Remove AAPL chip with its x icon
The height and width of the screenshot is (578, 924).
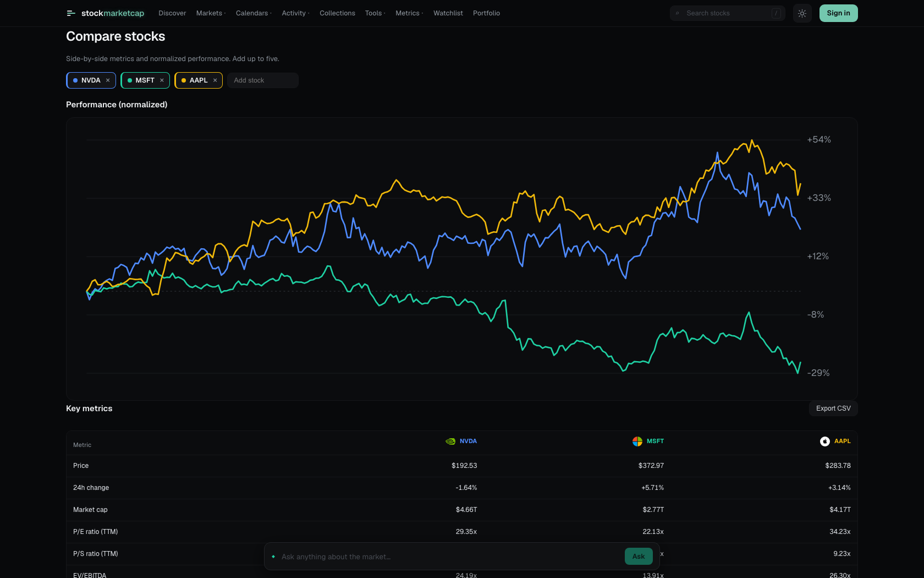pyautogui.click(x=215, y=80)
